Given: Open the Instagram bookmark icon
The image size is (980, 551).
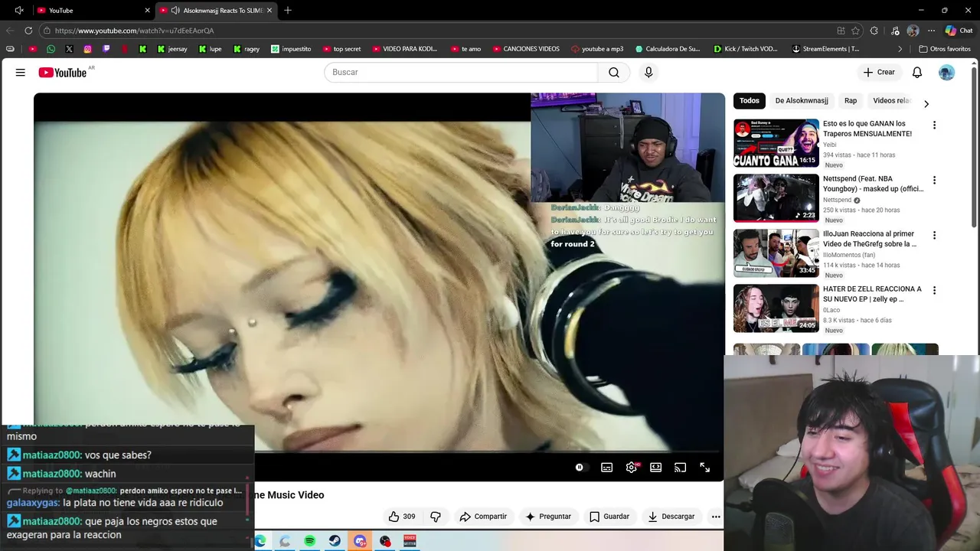Looking at the screenshot, I should (87, 49).
